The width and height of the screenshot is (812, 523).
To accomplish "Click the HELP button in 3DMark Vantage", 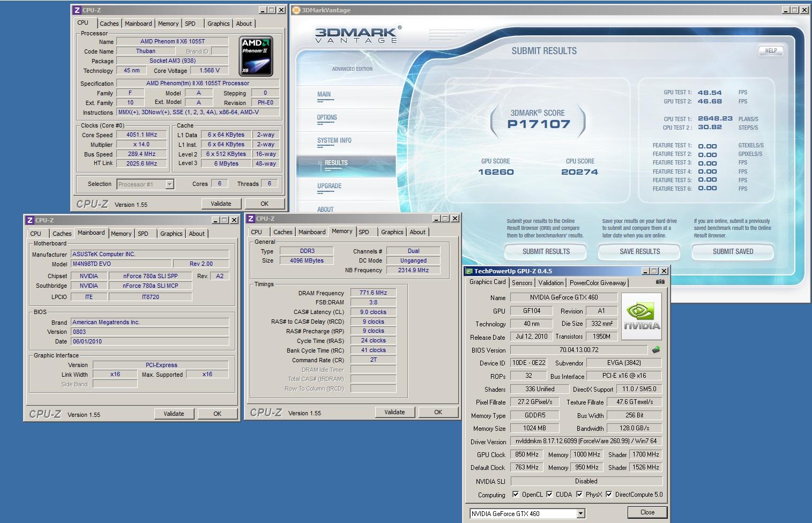I will [x=771, y=50].
